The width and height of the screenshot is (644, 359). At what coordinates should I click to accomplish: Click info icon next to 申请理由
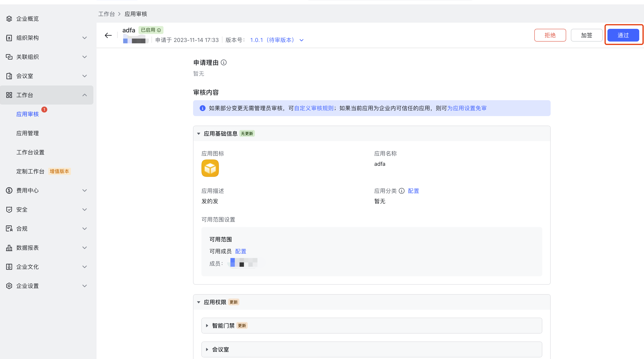pyautogui.click(x=224, y=62)
